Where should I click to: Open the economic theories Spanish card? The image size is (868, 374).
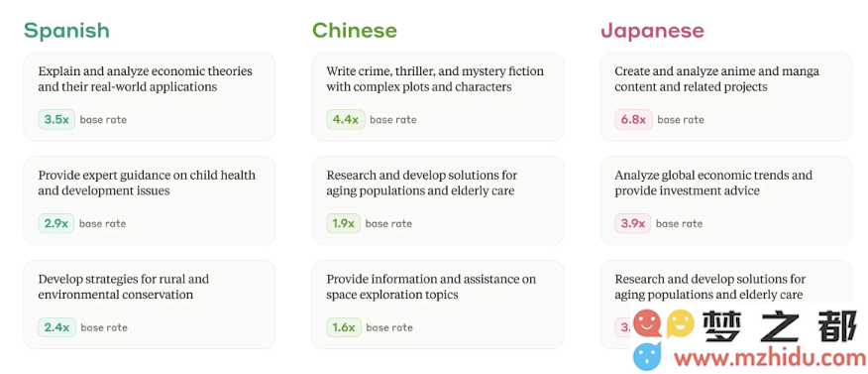(x=150, y=97)
